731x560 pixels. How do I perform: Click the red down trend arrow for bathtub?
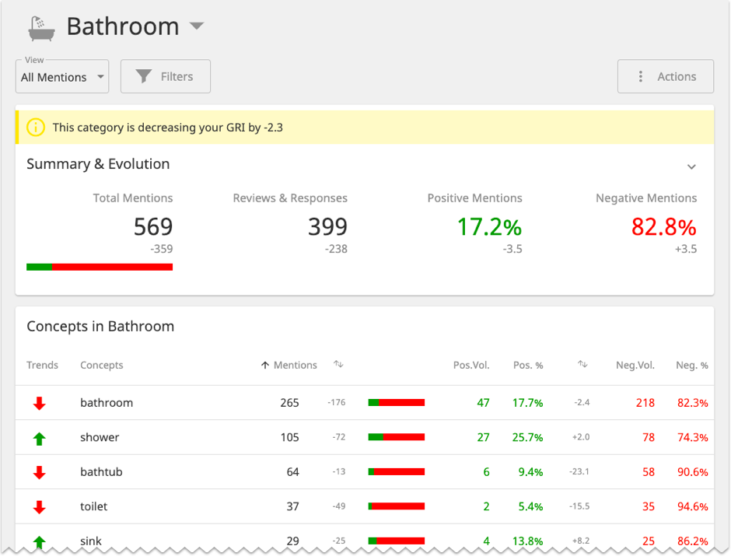40,472
